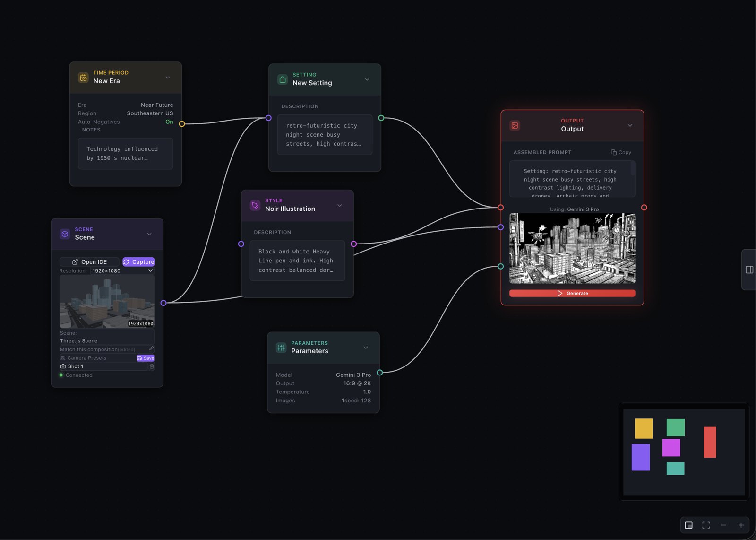Click the upper green block in minimap
This screenshot has width=756, height=540.
pos(676,427)
